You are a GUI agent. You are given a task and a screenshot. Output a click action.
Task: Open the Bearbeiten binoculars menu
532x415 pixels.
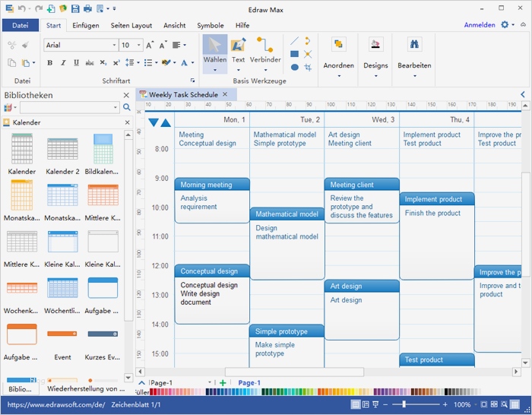pos(414,57)
